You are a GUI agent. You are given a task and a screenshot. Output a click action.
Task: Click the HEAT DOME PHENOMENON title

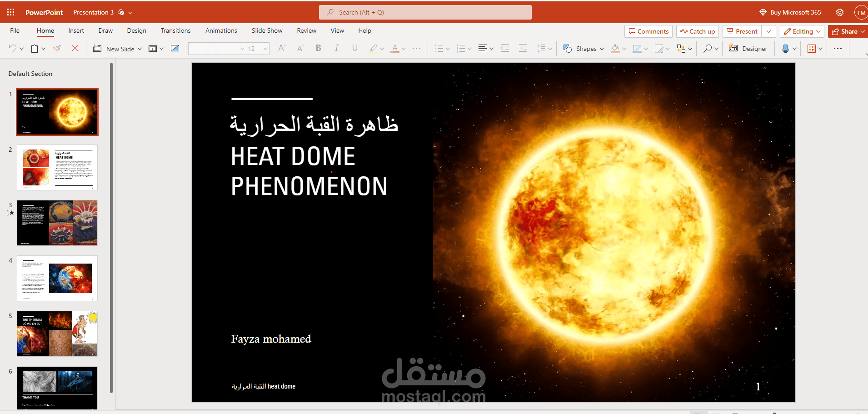pyautogui.click(x=309, y=171)
